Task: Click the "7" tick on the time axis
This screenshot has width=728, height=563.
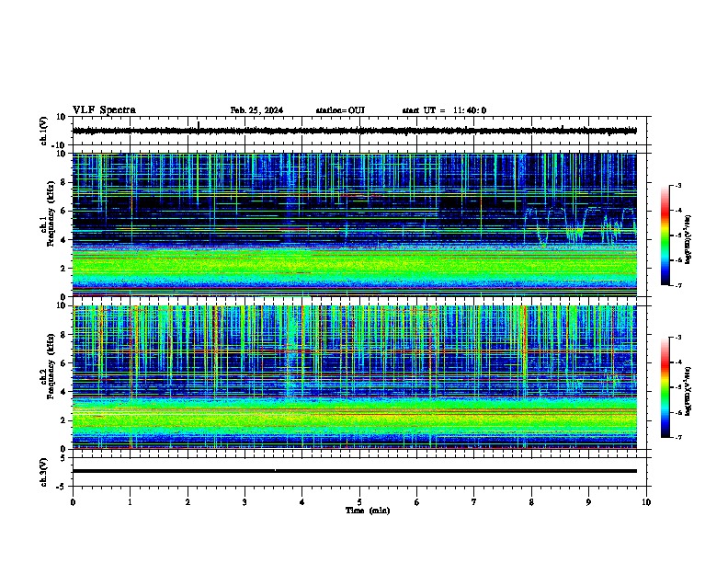Action: coord(474,502)
